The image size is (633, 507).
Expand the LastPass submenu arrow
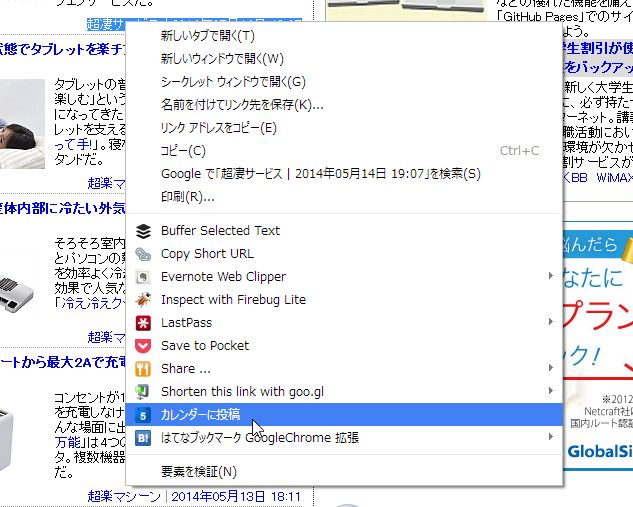pos(551,322)
